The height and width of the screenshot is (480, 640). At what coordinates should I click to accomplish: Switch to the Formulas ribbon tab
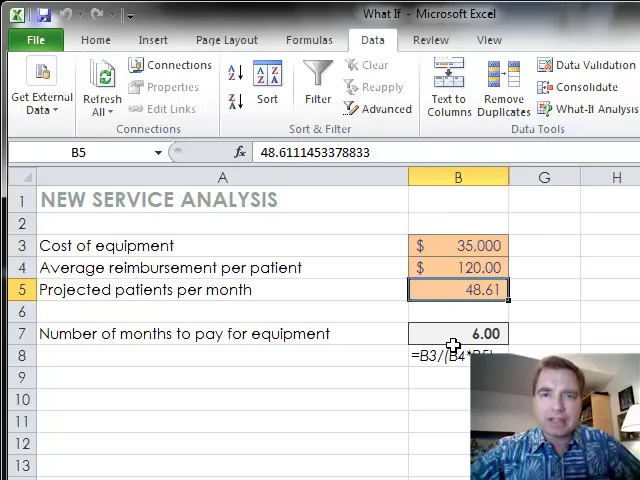pos(309,40)
